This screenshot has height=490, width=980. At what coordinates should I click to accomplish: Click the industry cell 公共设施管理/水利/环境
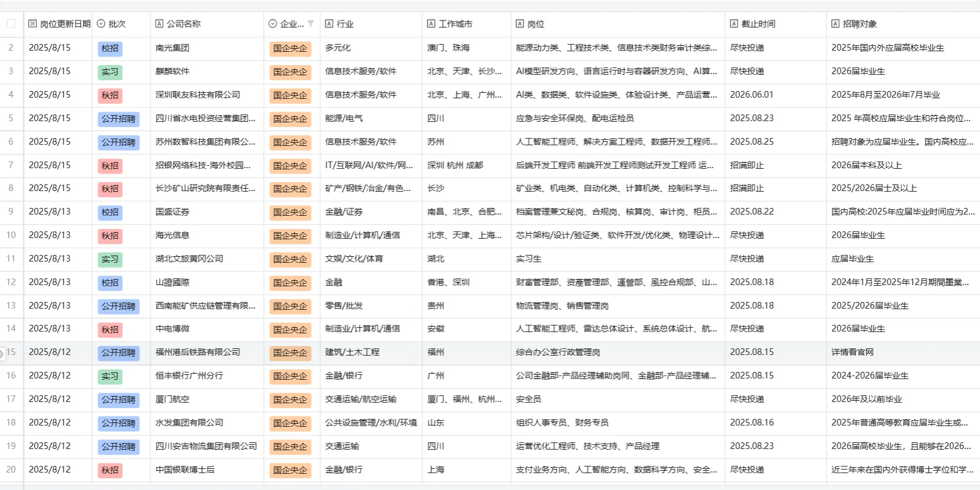pos(371,423)
